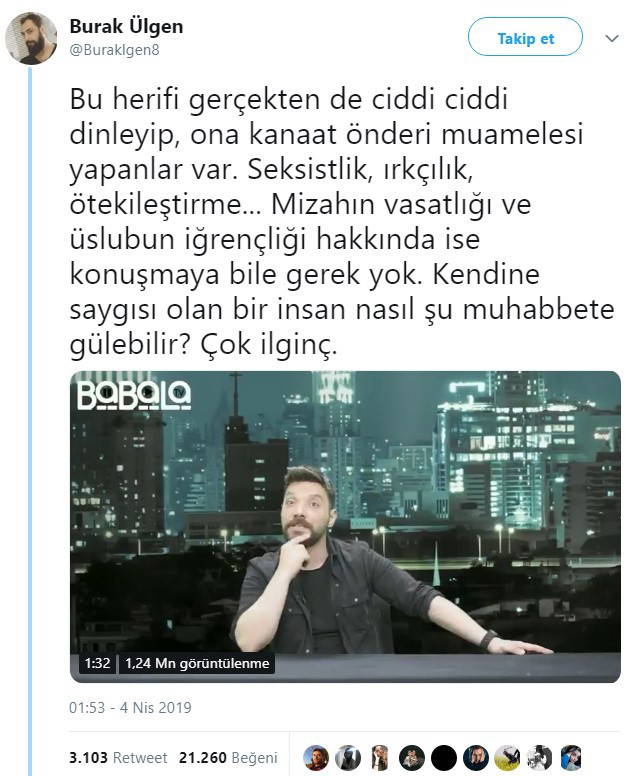627x776 pixels.
Task: Open the tweet options chevron menu
Action: 612,38
